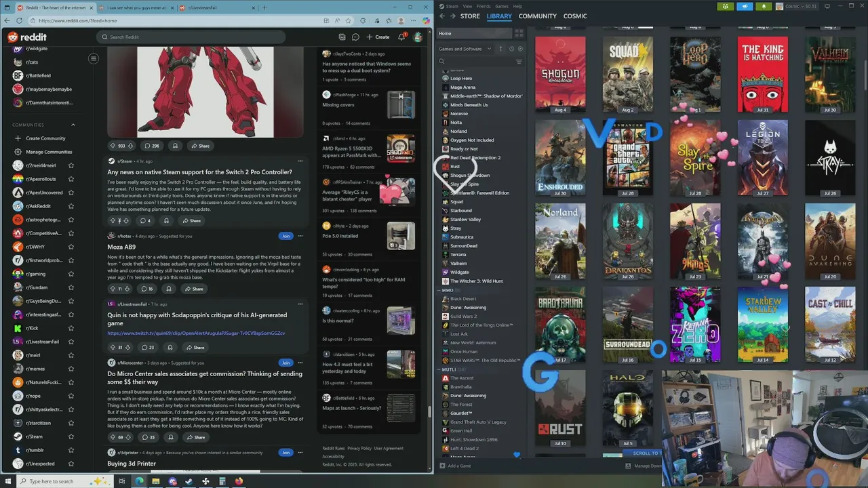
Task: Open Steam green friends button
Action: click(x=726, y=6)
